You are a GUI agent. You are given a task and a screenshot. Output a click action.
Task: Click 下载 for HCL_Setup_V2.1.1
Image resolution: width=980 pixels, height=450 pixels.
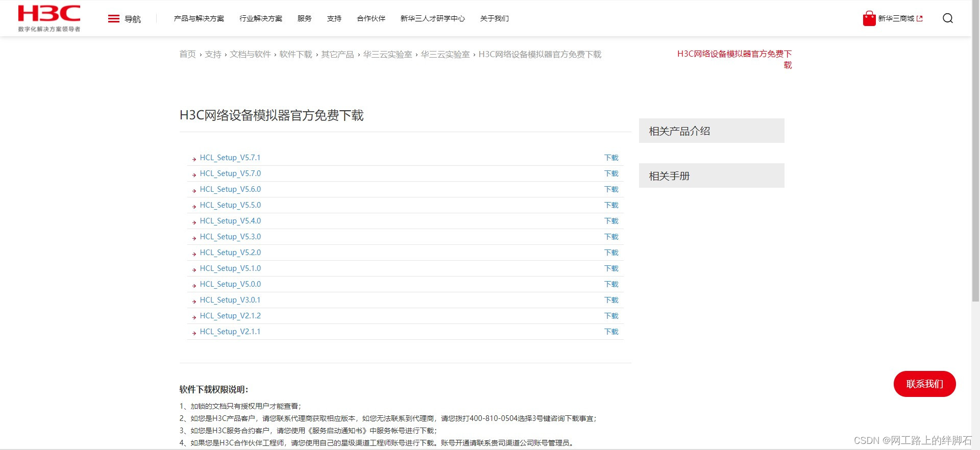[x=611, y=332]
